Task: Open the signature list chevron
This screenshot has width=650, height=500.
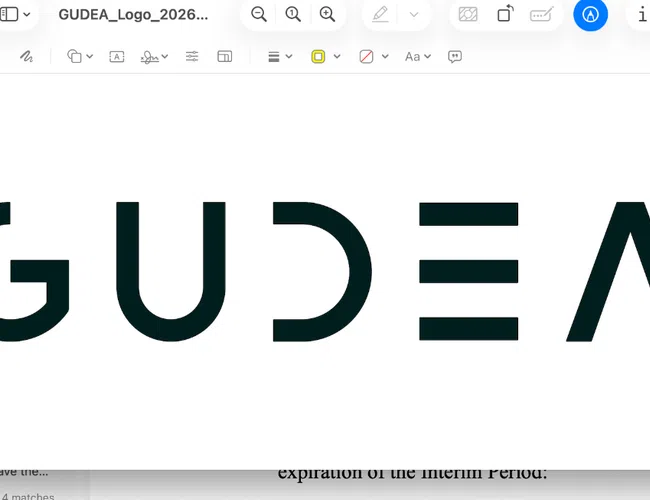Action: (x=165, y=56)
